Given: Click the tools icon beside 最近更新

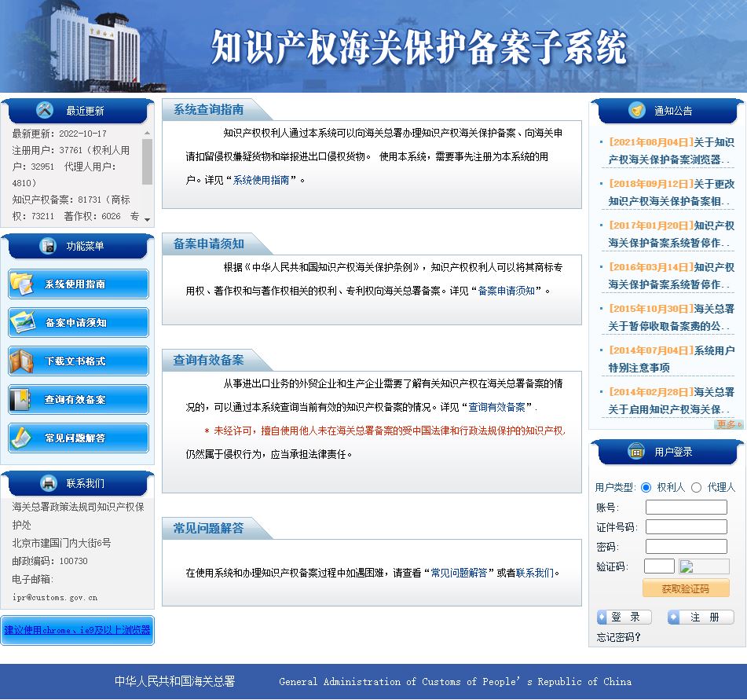Looking at the screenshot, I should (x=45, y=111).
